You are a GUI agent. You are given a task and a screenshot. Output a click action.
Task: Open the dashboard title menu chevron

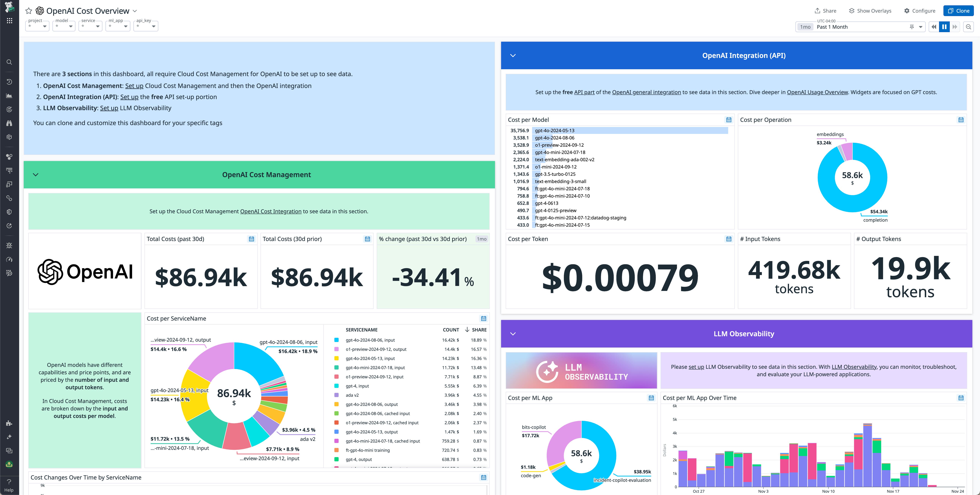(x=135, y=11)
